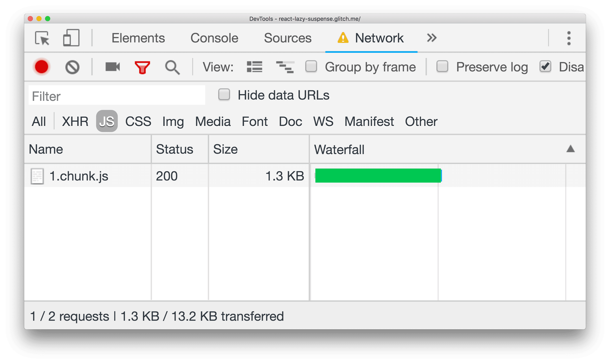610x364 pixels.
Task: Select the JS filter tab
Action: click(107, 120)
